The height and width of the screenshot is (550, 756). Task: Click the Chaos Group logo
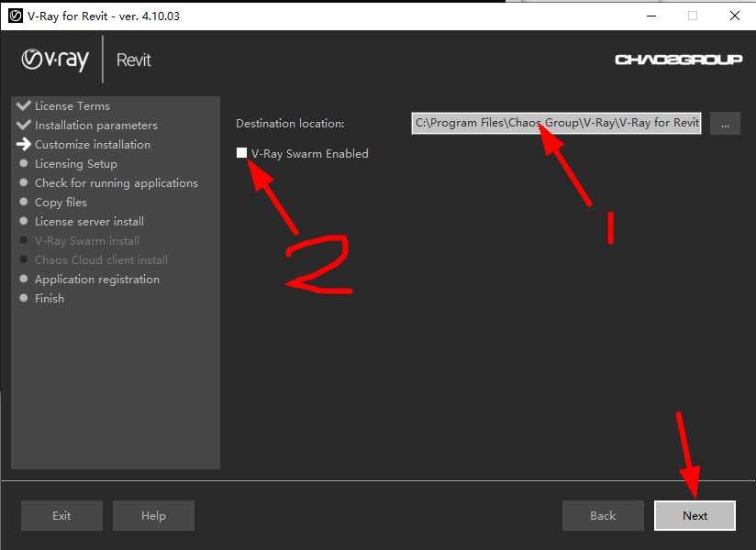678,60
